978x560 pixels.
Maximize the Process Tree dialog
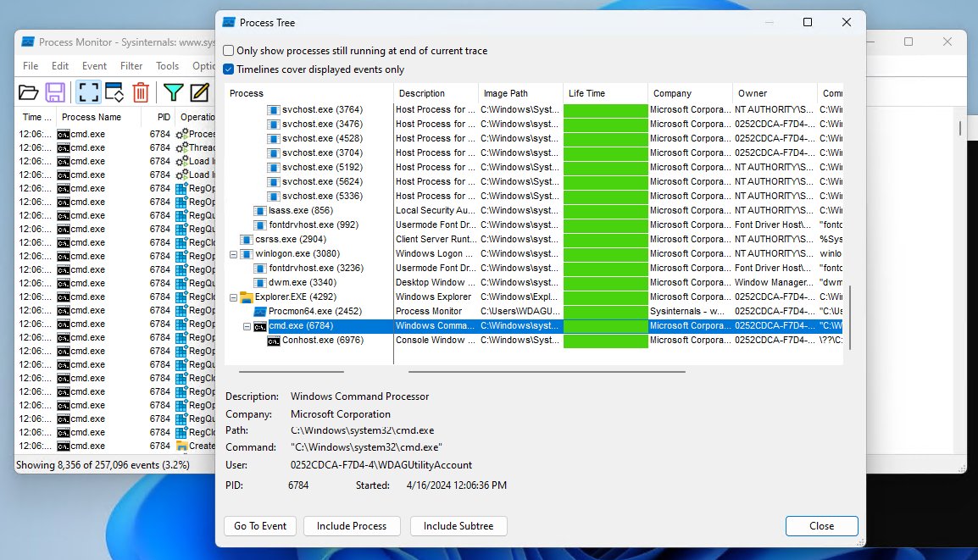coord(808,22)
